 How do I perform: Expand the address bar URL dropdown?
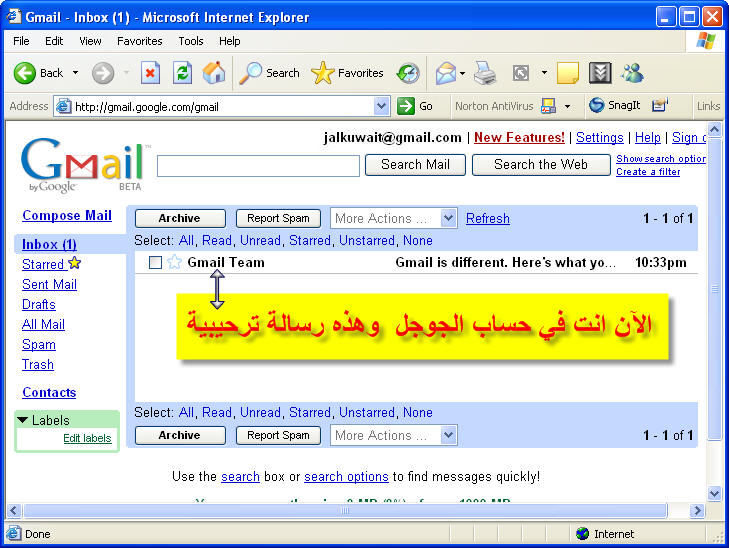point(381,106)
